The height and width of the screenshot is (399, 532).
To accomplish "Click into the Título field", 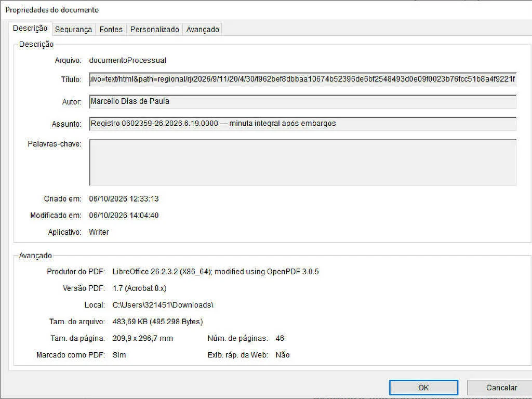I will [x=303, y=79].
